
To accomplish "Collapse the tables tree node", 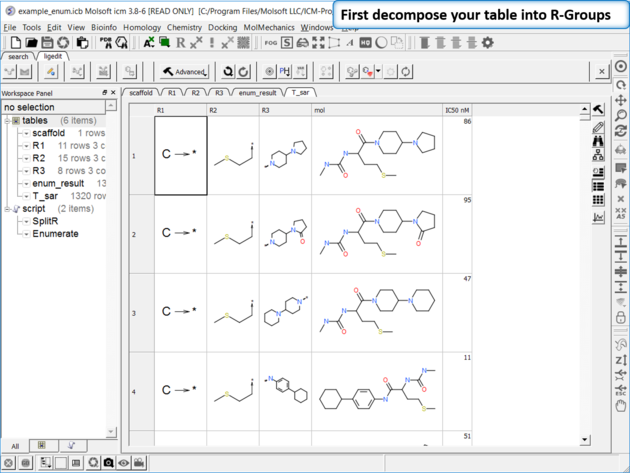I will click(7, 121).
